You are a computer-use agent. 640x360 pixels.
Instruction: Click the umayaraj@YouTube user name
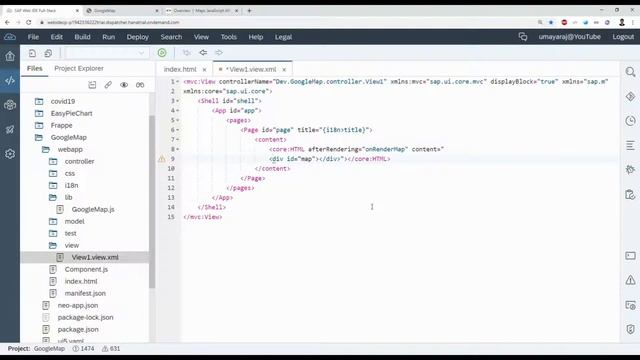pyautogui.click(x=569, y=37)
